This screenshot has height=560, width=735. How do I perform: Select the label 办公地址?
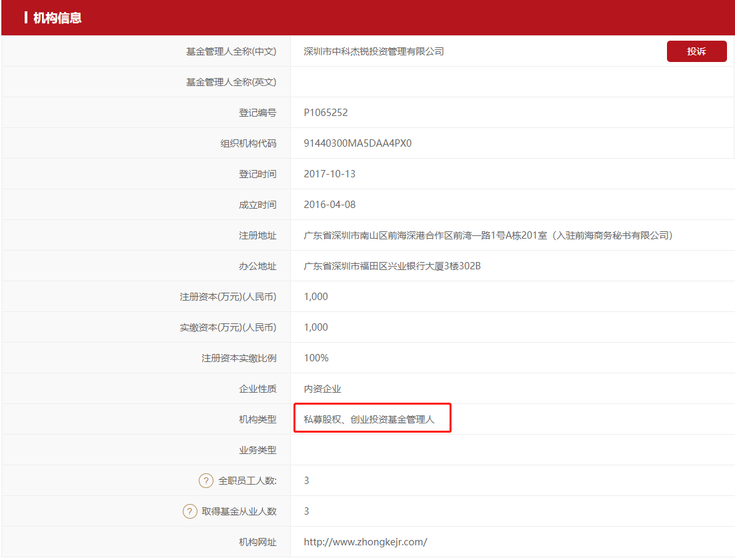[x=258, y=266]
